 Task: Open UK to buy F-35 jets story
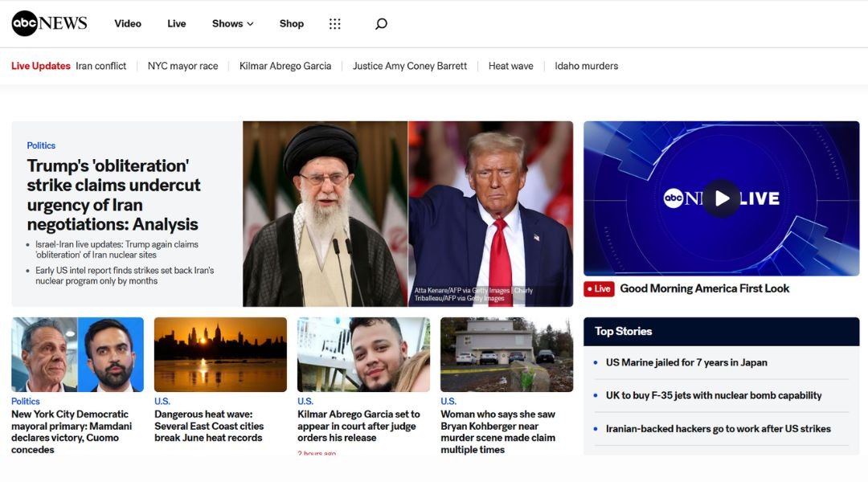coord(714,396)
